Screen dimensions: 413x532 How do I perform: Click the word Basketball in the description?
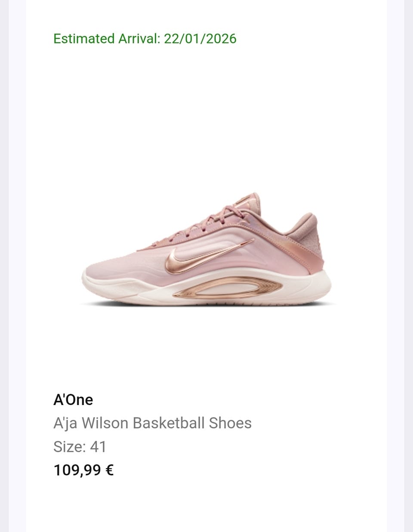(x=169, y=423)
